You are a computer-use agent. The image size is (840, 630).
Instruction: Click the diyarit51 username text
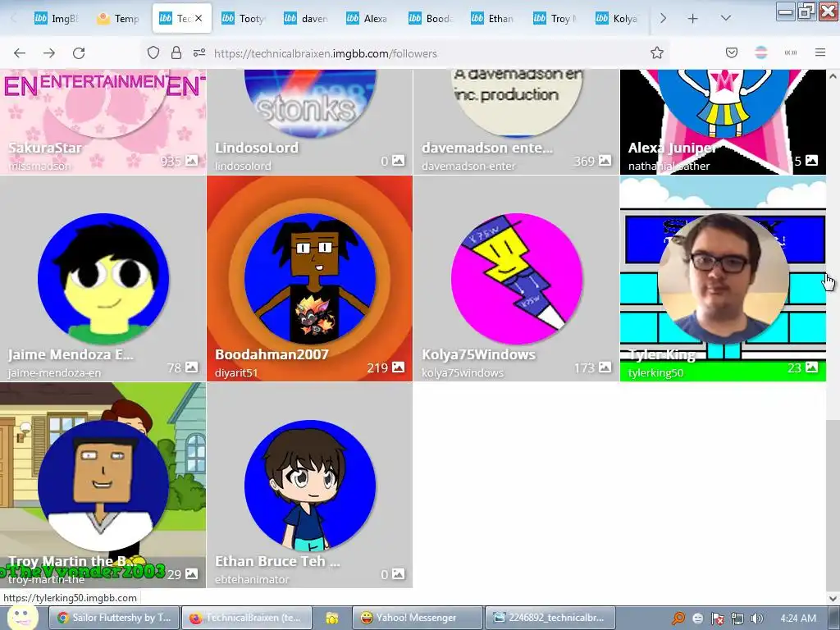(236, 373)
